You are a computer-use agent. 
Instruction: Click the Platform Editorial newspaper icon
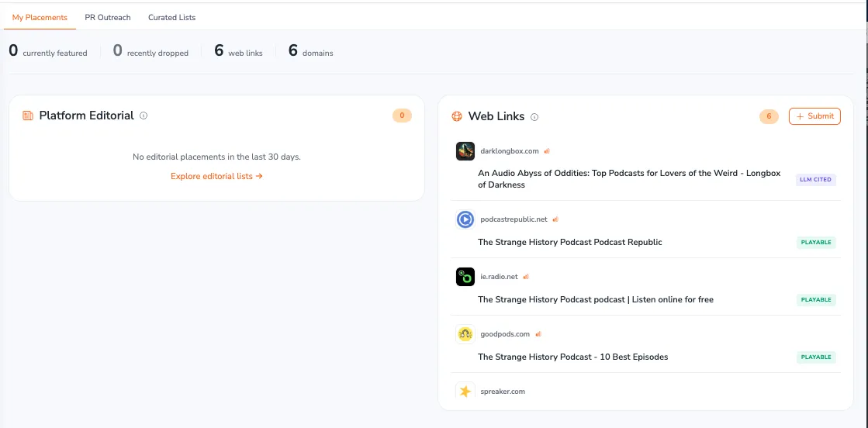[x=28, y=116]
